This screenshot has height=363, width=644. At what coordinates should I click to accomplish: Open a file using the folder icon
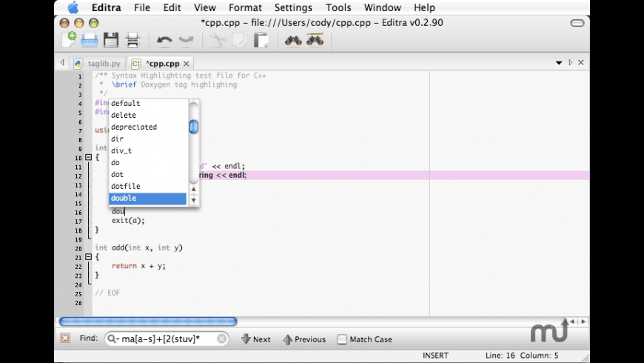89,41
